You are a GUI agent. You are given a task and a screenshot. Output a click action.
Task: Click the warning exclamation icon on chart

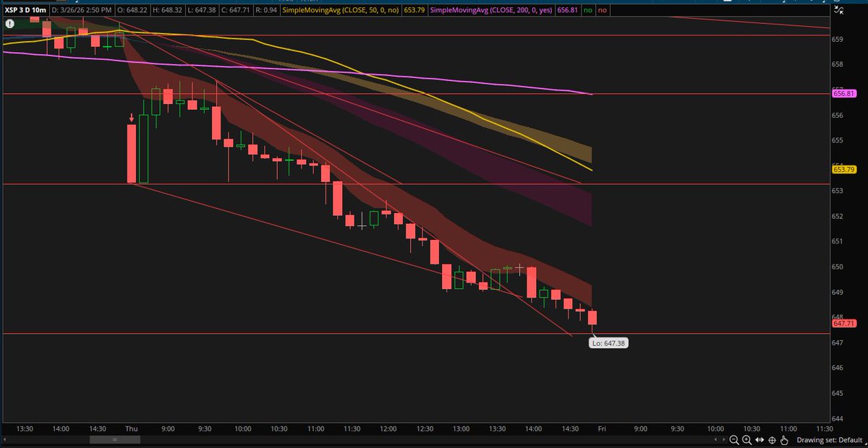9,24
